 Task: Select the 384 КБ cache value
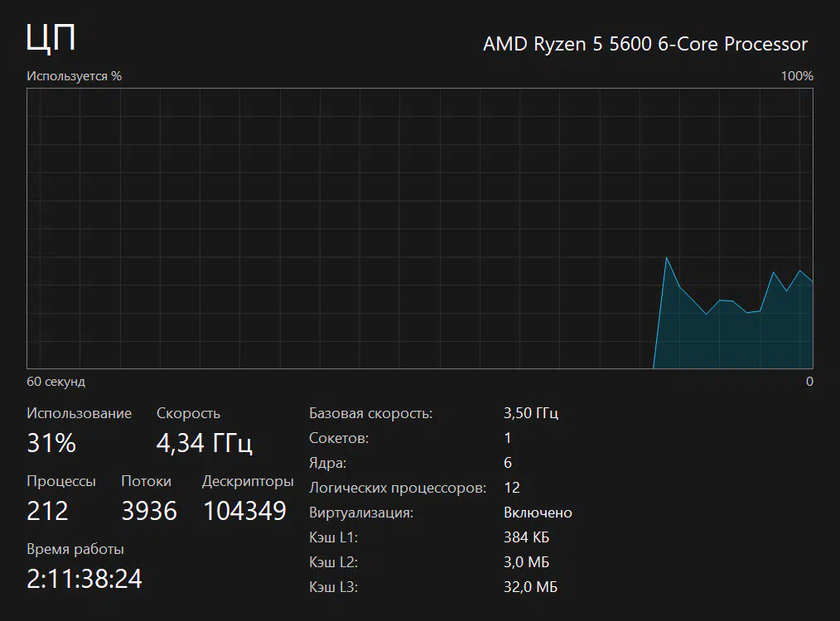(x=526, y=537)
